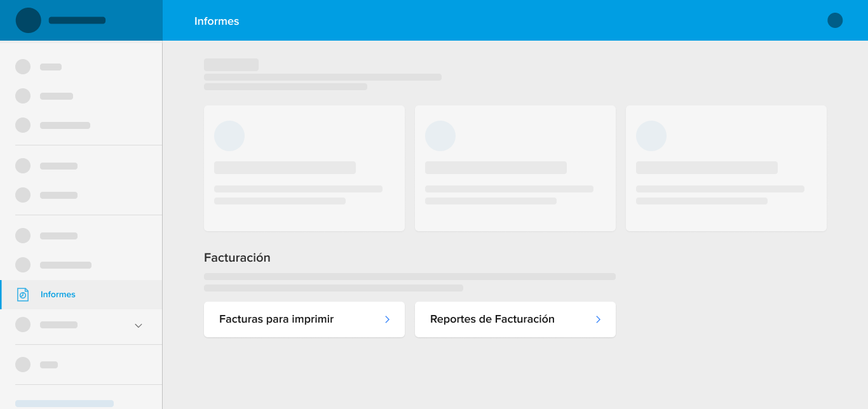Click the Informes header title

point(217,21)
